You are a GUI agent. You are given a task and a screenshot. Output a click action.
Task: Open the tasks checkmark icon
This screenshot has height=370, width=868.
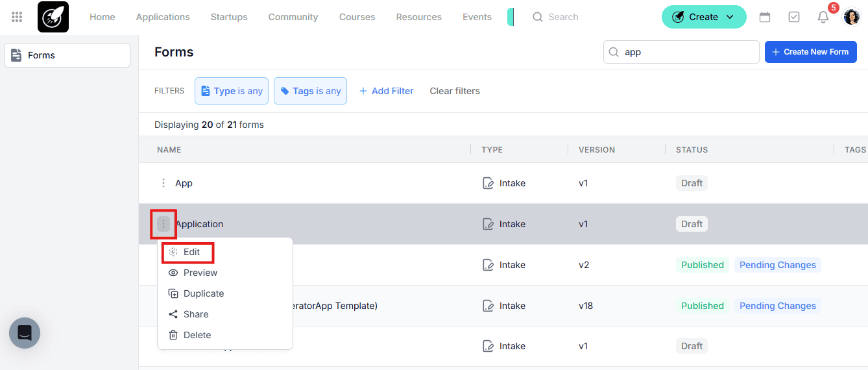[794, 18]
